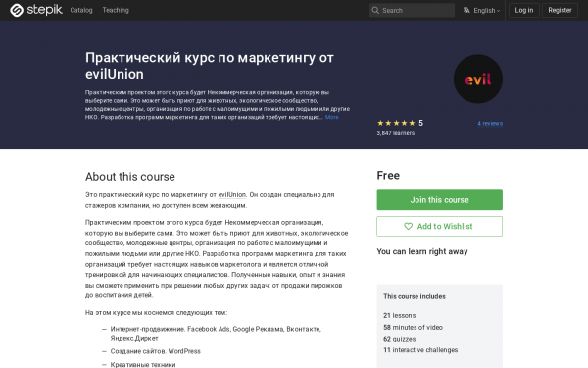Image resolution: width=588 pixels, height=368 pixels.
Task: Open the Catalog menu item
Action: click(x=81, y=10)
